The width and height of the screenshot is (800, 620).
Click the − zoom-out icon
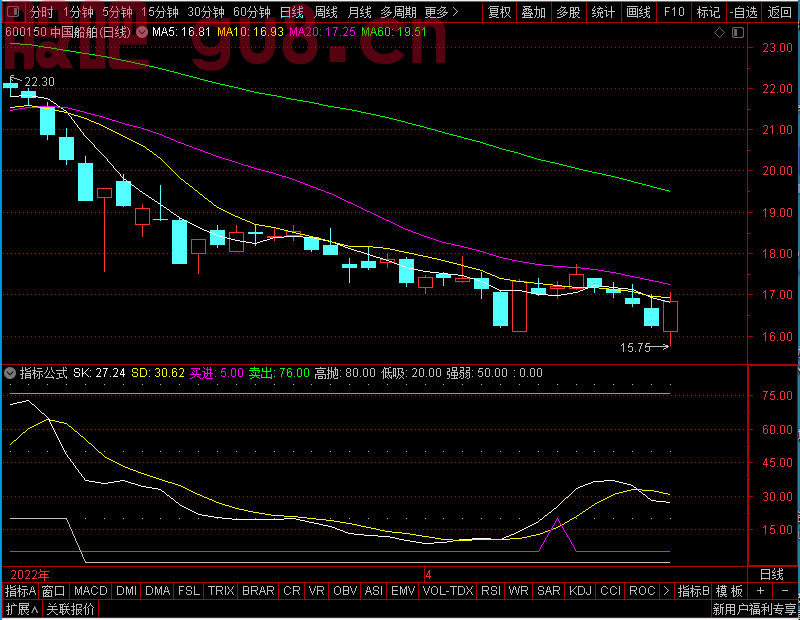point(785,591)
